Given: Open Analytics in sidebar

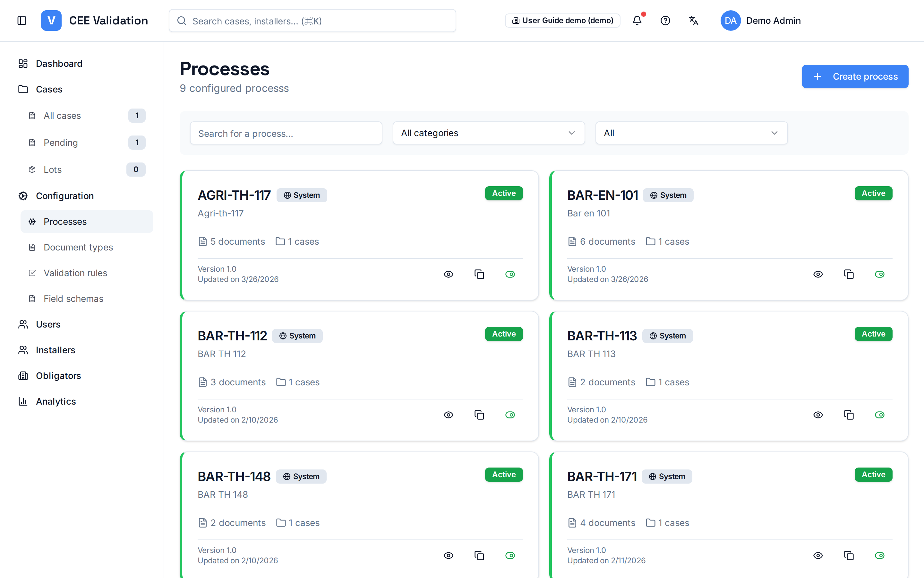Looking at the screenshot, I should (82, 401).
